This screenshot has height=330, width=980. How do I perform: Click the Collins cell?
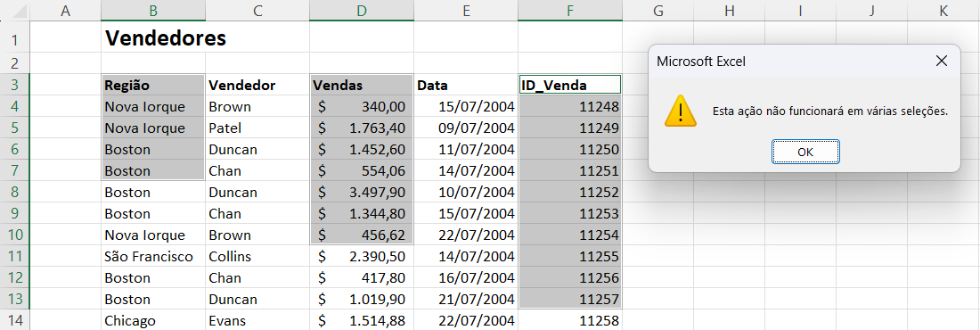tap(257, 256)
